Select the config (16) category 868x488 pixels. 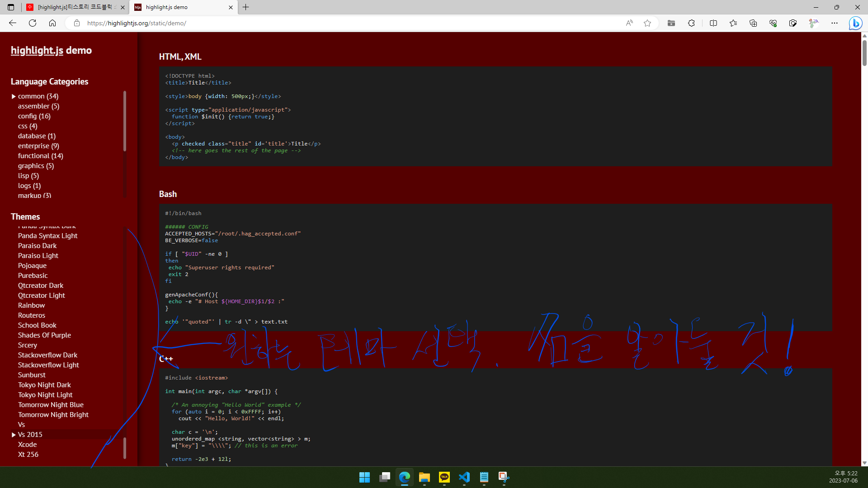click(34, 116)
